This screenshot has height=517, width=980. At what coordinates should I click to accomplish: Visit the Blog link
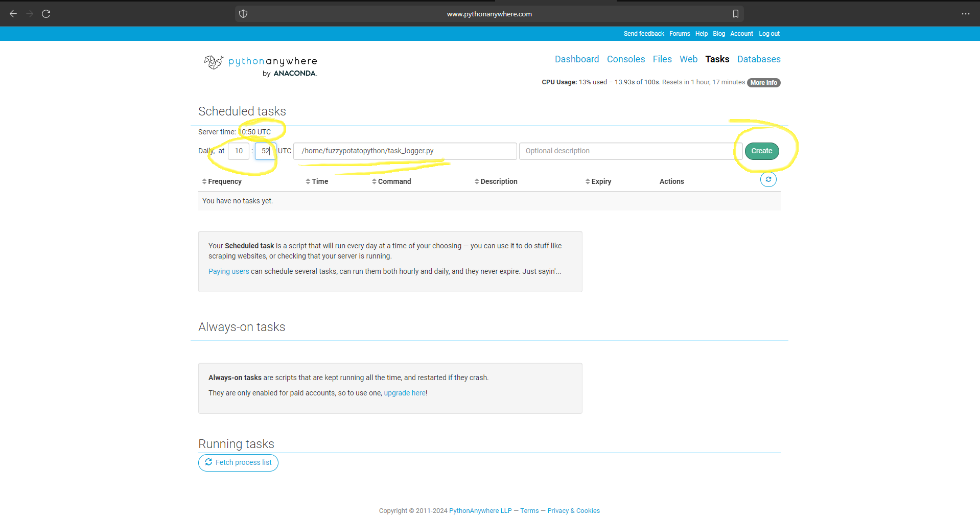click(x=719, y=34)
